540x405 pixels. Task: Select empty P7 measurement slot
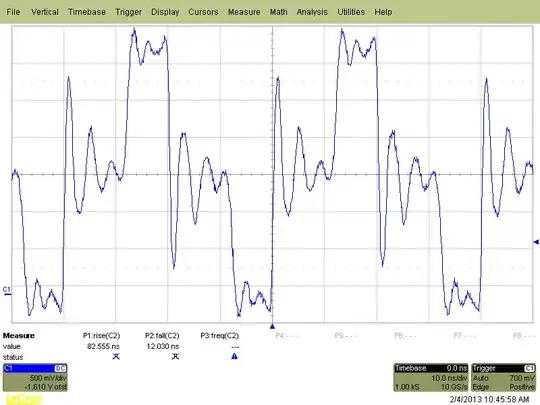click(465, 335)
